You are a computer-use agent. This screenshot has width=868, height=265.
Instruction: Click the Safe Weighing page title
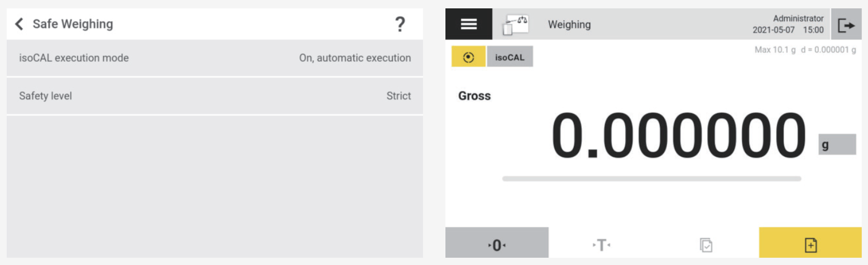73,24
